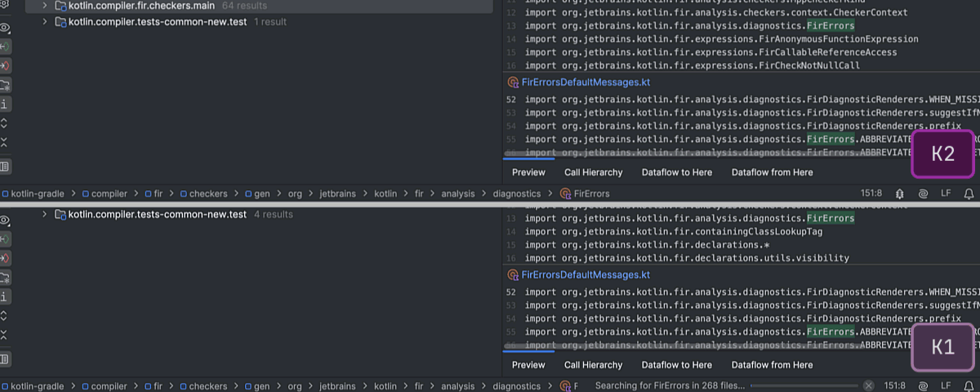The width and height of the screenshot is (980, 392).
Task: Click Expand All icon in top panel
Action: pos(5,123)
